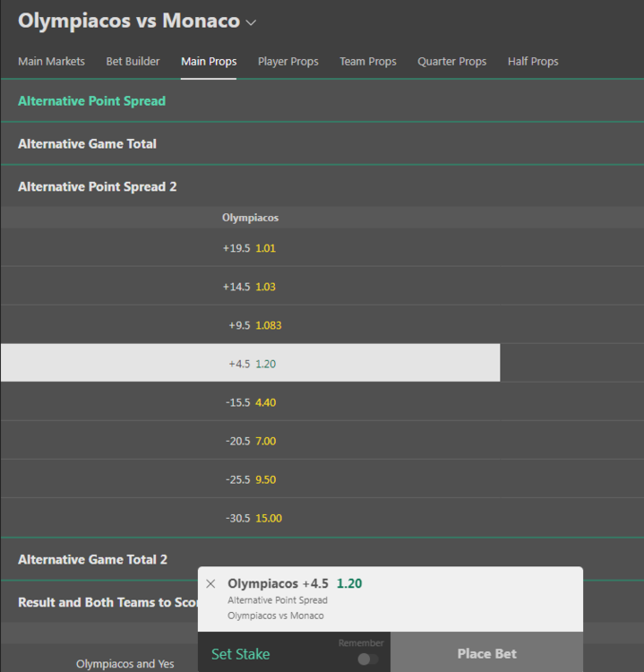
Task: Expand the Alternative Point Spread section
Action: click(x=92, y=101)
